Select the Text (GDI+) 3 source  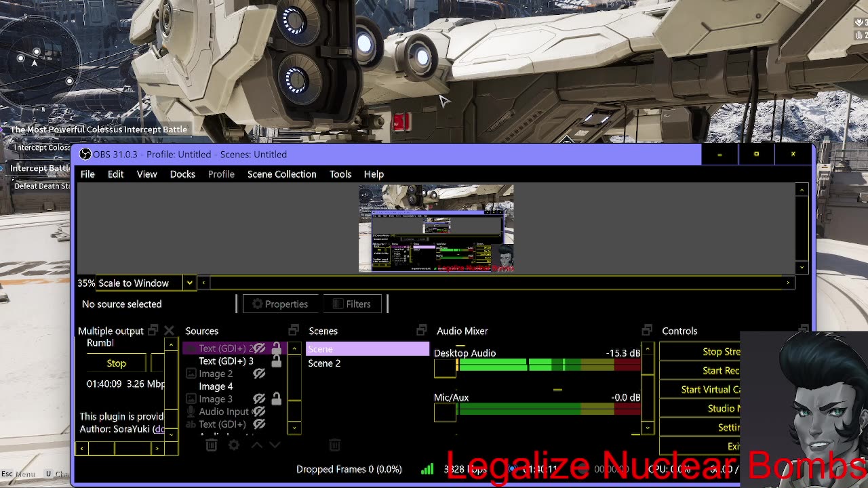click(226, 361)
